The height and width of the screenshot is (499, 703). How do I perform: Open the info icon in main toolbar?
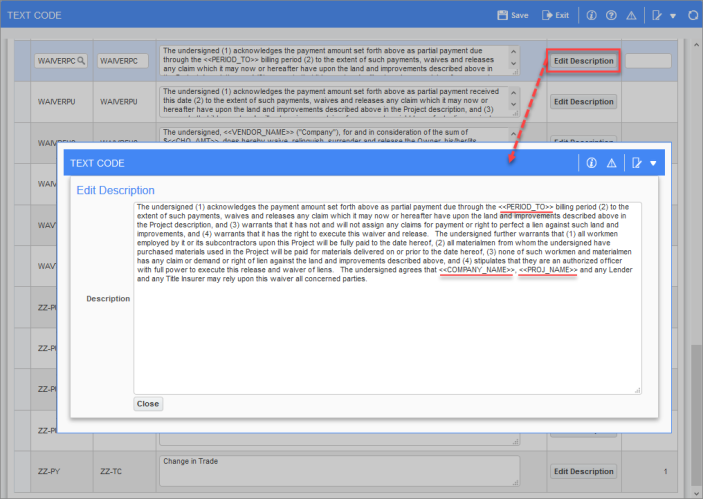pyautogui.click(x=591, y=16)
